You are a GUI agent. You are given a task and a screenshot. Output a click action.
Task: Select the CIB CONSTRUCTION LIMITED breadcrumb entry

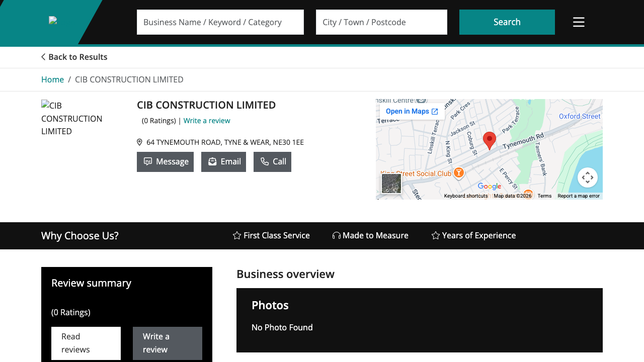pos(129,79)
